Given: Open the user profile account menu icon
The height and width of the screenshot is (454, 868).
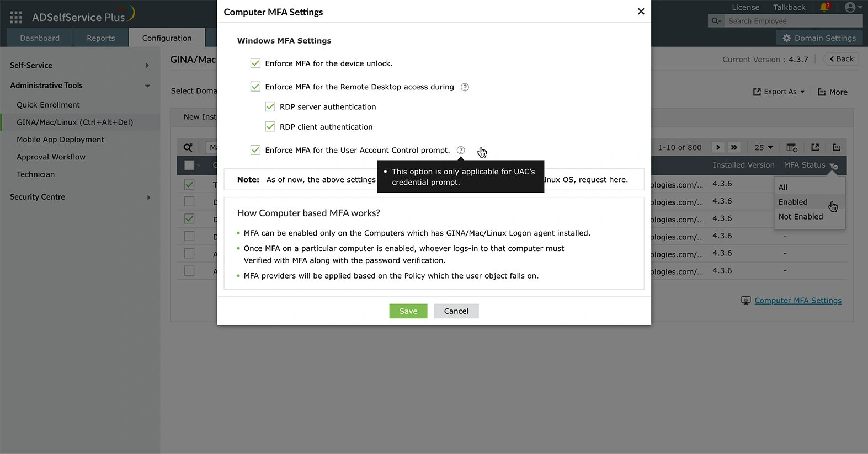Looking at the screenshot, I should pos(850,7).
